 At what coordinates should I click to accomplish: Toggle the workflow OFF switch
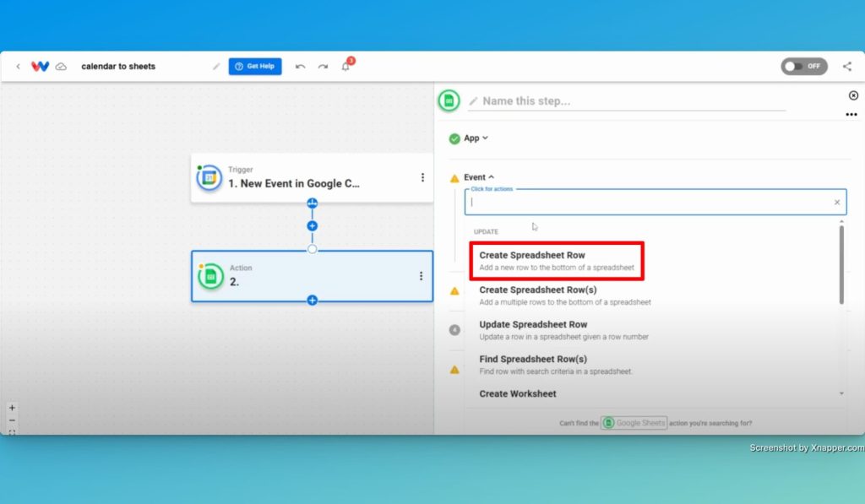click(804, 66)
